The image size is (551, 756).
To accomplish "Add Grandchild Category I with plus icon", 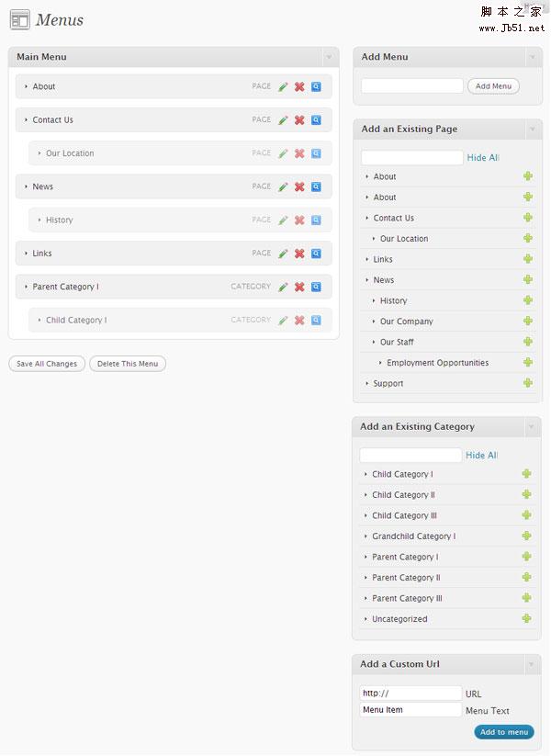I will [x=527, y=536].
